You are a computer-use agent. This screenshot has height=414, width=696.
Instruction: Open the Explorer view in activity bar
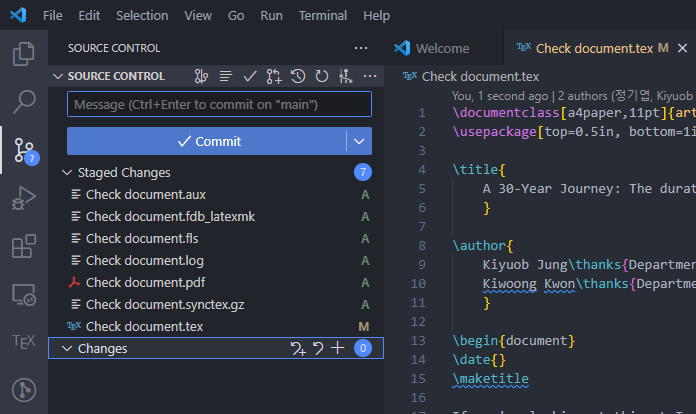(x=24, y=54)
